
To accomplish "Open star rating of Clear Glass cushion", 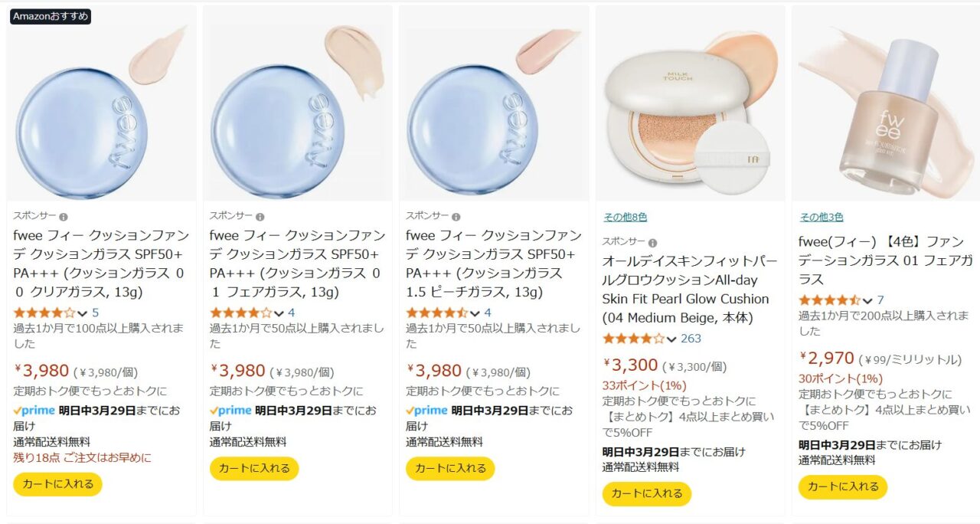I will tap(44, 313).
